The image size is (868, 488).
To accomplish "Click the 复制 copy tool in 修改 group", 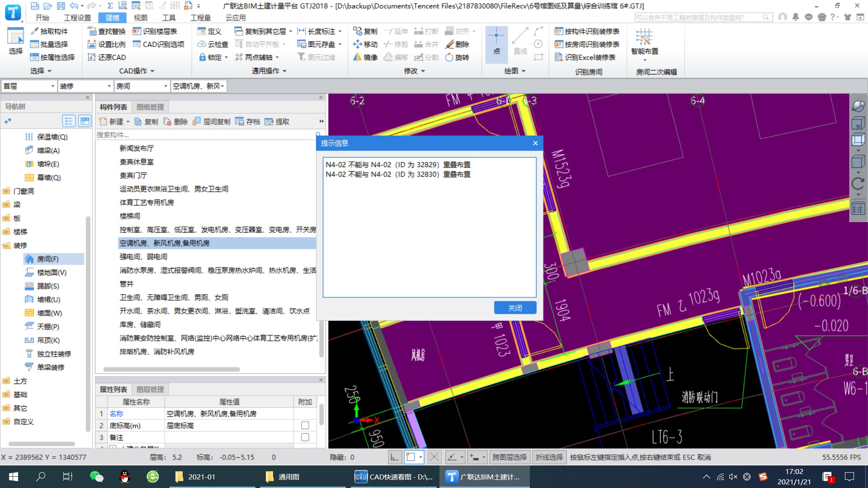I will pyautogui.click(x=365, y=31).
